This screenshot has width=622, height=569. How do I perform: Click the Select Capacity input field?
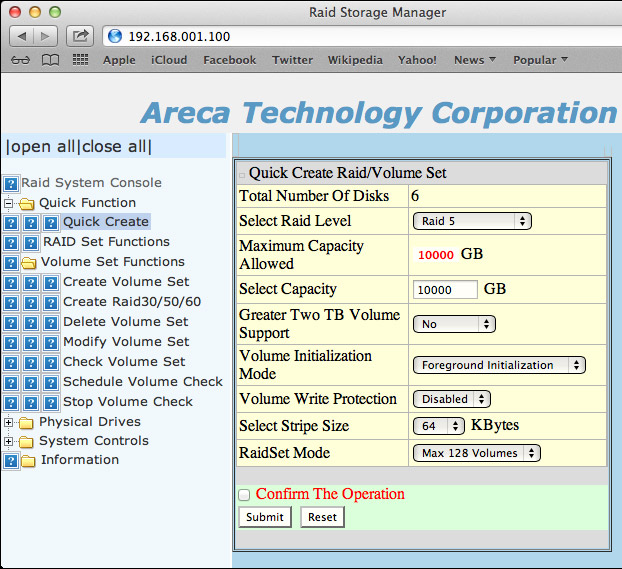(x=445, y=290)
